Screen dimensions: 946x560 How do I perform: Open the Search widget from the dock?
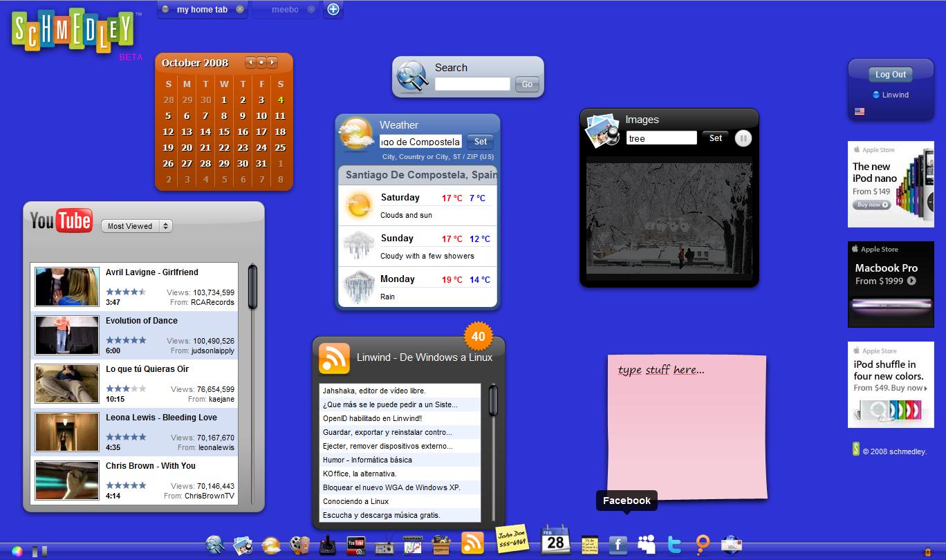click(x=215, y=545)
